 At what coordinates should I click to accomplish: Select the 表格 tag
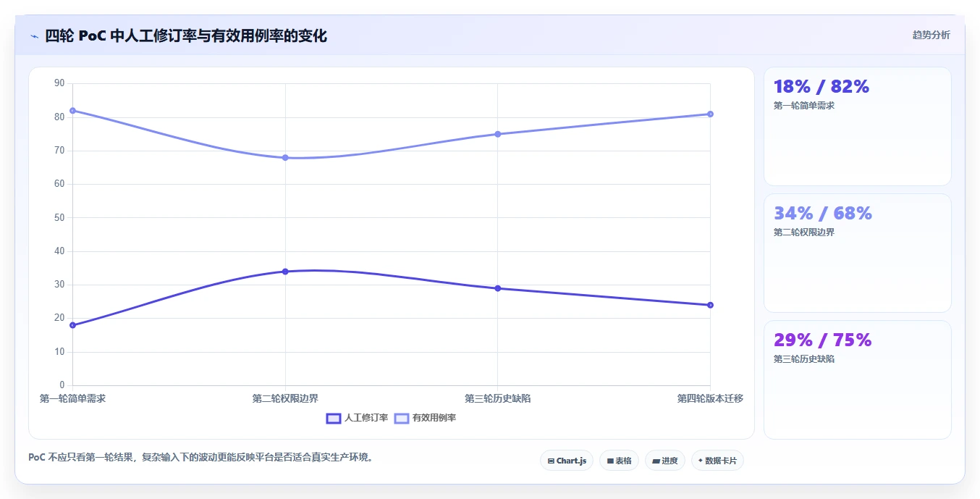(619, 461)
